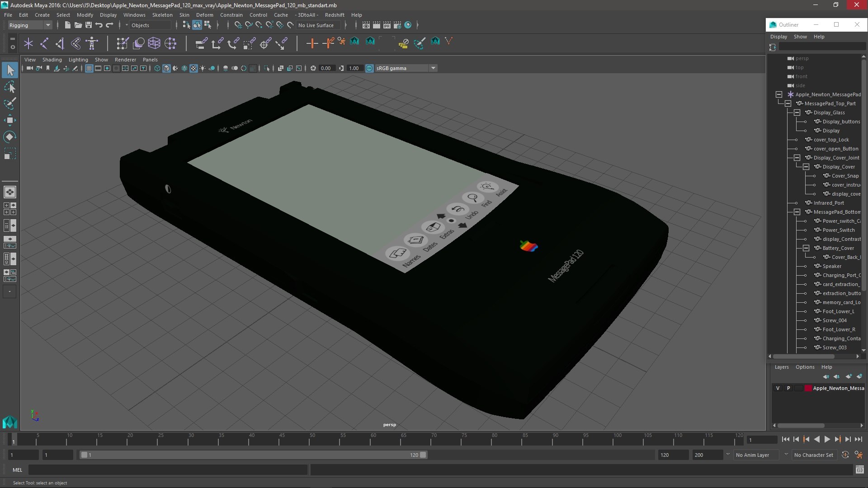The width and height of the screenshot is (868, 488).
Task: Click No Anim Layer button
Action: coord(752,455)
